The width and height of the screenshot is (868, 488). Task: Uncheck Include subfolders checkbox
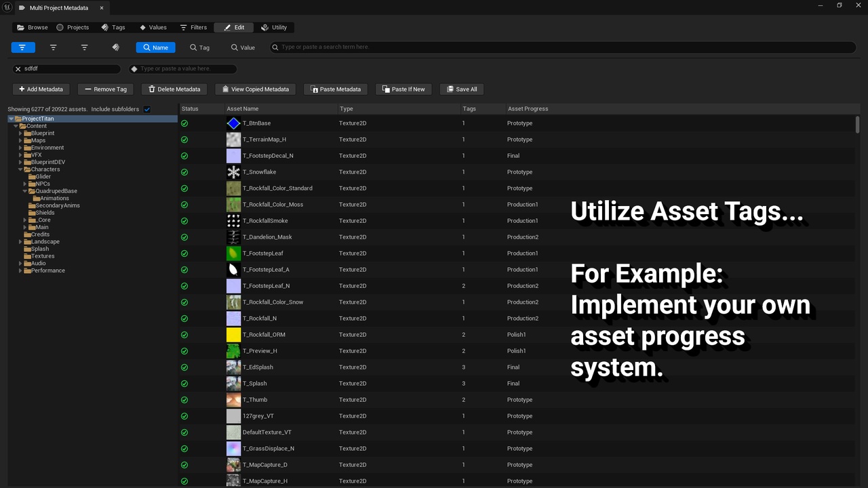(147, 109)
